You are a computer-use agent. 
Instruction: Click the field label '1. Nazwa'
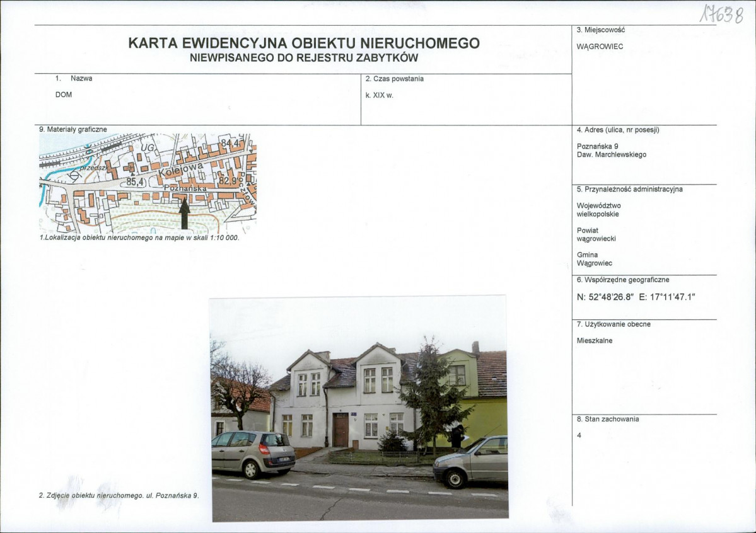click(74, 78)
